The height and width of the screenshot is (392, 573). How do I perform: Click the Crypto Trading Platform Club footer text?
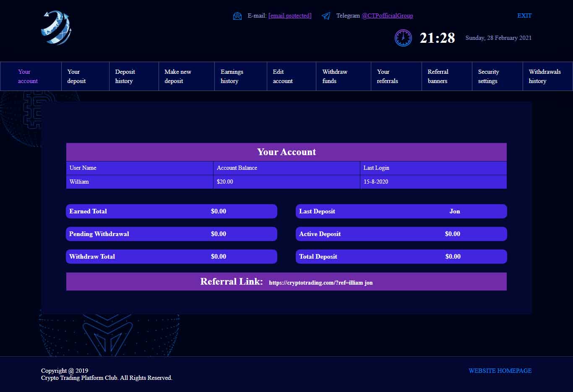[x=107, y=378]
